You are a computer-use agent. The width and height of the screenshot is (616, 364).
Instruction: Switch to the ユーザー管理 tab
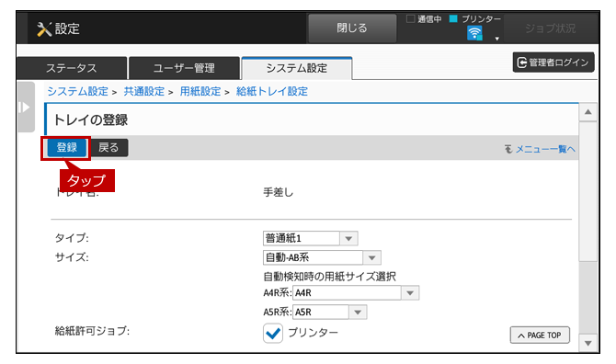click(184, 68)
